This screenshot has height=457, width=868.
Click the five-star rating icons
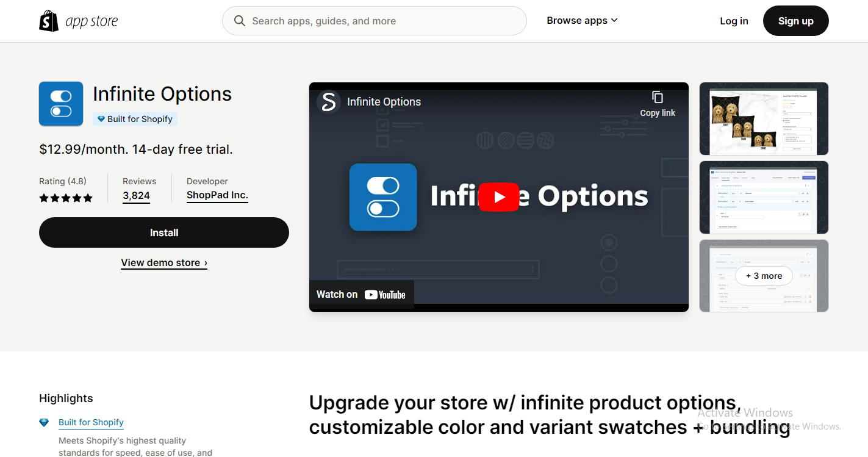(x=66, y=198)
